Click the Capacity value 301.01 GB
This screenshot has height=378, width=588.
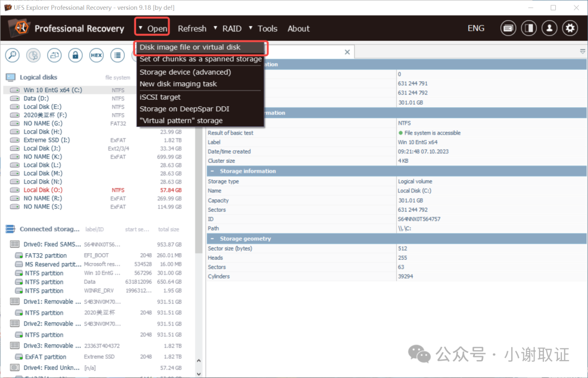tap(411, 200)
